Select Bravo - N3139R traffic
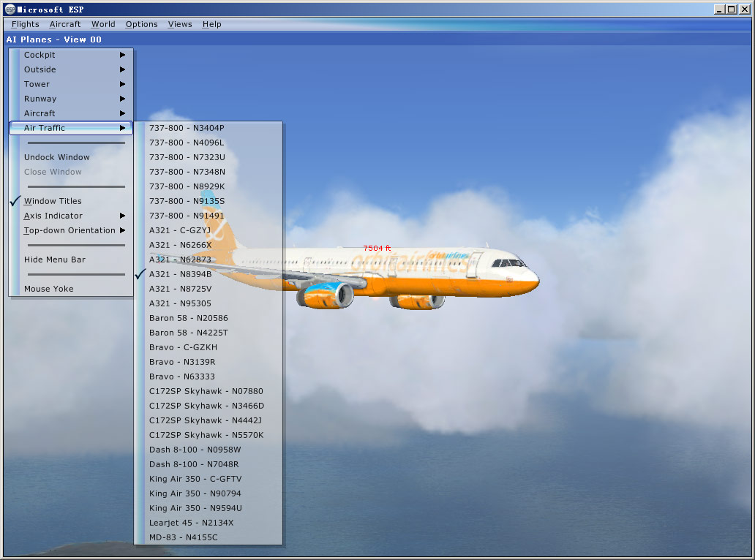The height and width of the screenshot is (560, 755). (x=208, y=362)
